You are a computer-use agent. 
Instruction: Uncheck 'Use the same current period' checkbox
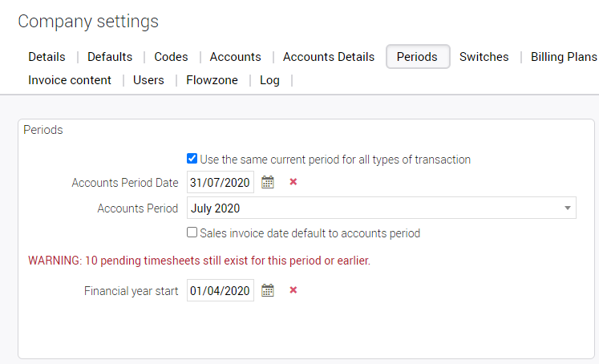[x=192, y=159]
